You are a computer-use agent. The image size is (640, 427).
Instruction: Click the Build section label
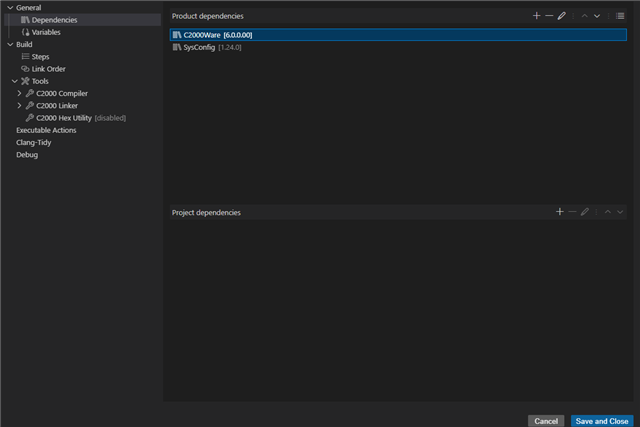(24, 44)
